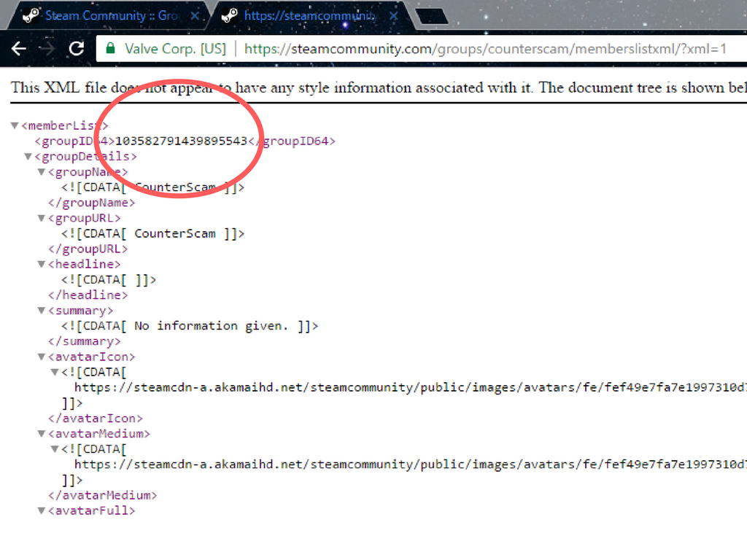Close the Steam Community Group tab

coord(194,16)
